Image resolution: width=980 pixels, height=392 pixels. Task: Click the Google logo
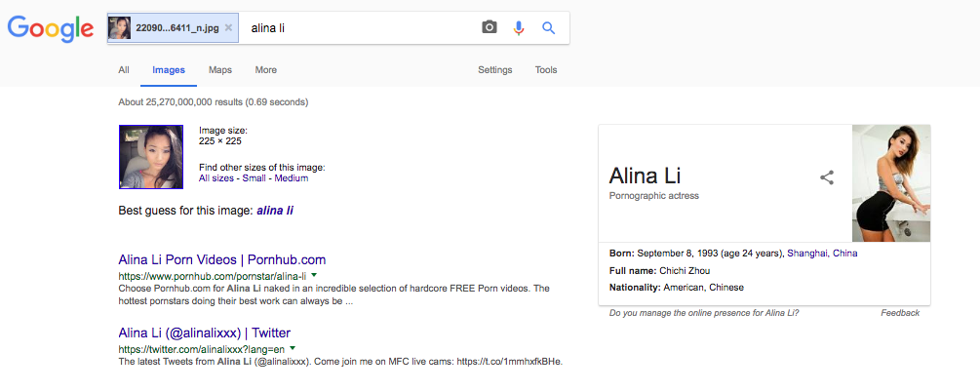point(51,28)
